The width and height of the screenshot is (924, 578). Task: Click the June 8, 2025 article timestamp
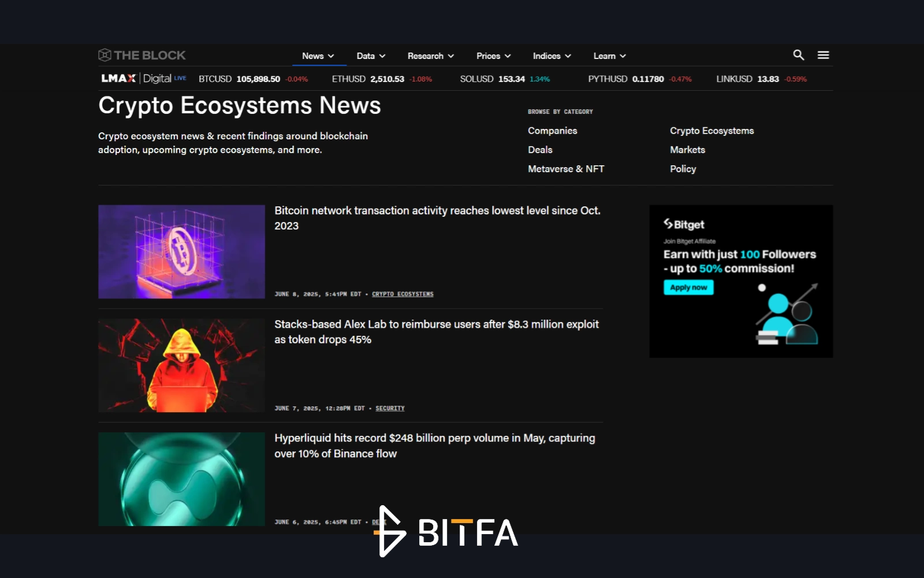pos(318,294)
